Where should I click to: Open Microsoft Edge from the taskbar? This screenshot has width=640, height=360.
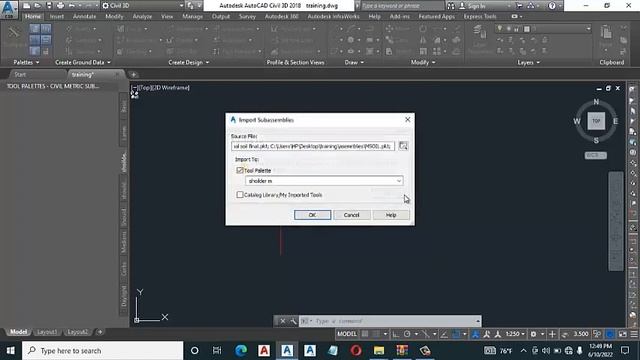point(241,351)
